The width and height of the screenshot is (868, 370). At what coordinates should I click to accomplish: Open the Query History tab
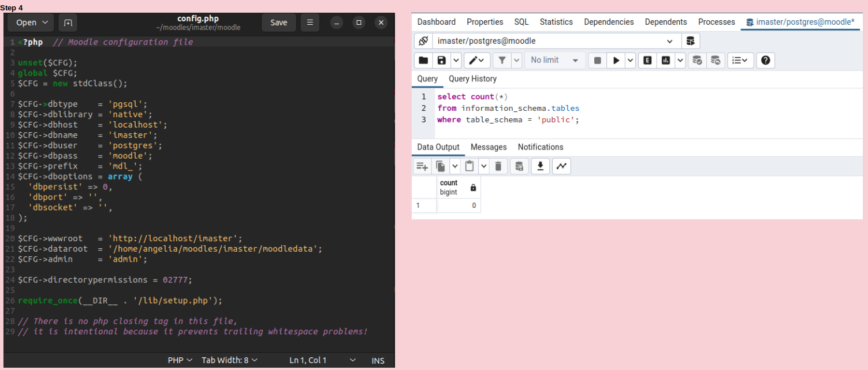click(x=472, y=79)
